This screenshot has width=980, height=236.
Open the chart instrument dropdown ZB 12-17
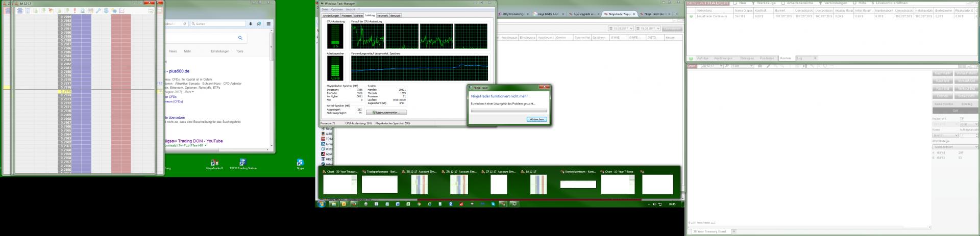(713, 66)
